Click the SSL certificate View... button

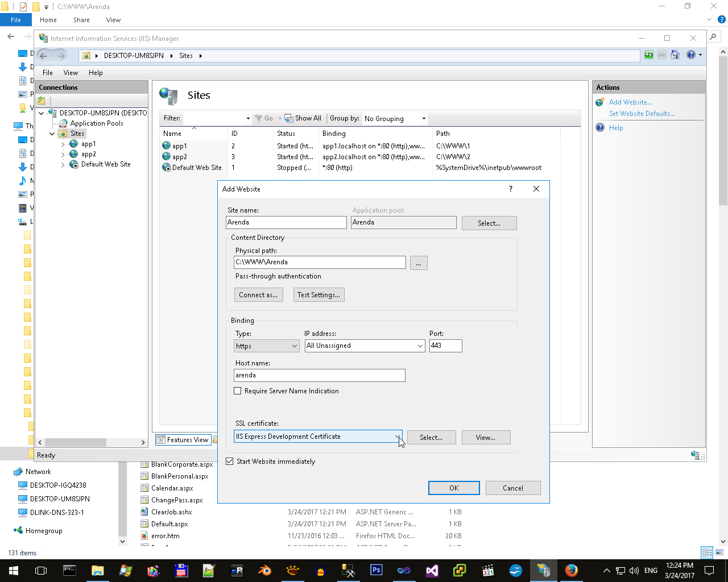pos(486,438)
